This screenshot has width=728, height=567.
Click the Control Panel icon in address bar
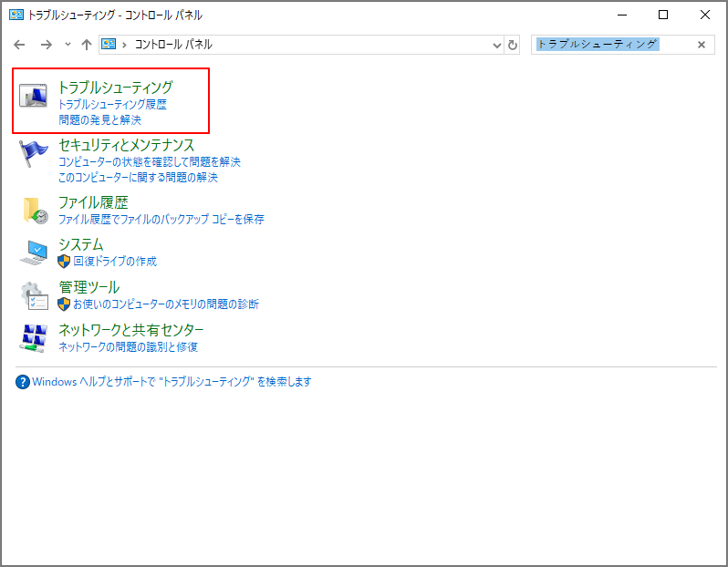point(109,44)
